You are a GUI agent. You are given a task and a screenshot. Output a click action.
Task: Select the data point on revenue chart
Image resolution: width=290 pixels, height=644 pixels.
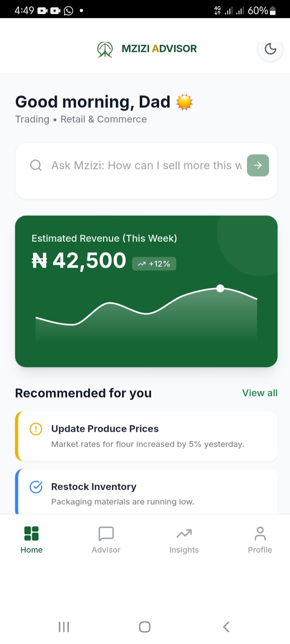coord(220,288)
